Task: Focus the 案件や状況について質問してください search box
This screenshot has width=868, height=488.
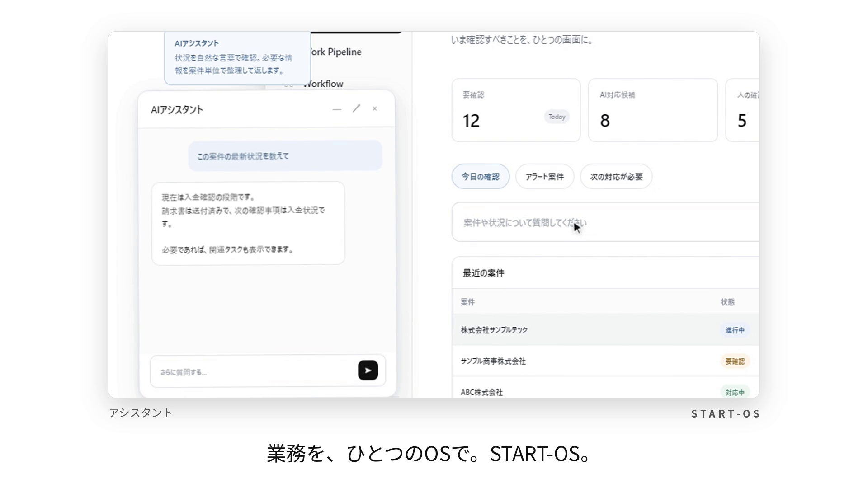Action: point(605,222)
